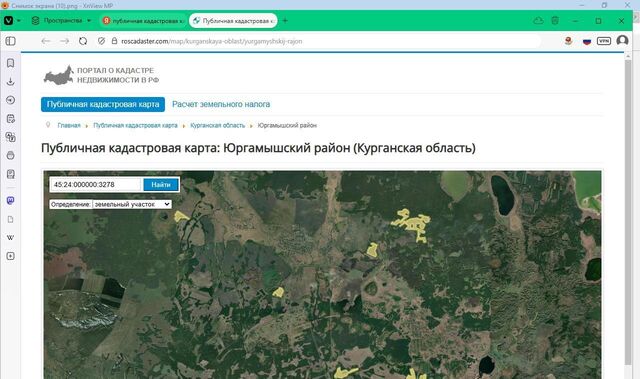Open the Wikipedia web panel icon

coord(11,237)
